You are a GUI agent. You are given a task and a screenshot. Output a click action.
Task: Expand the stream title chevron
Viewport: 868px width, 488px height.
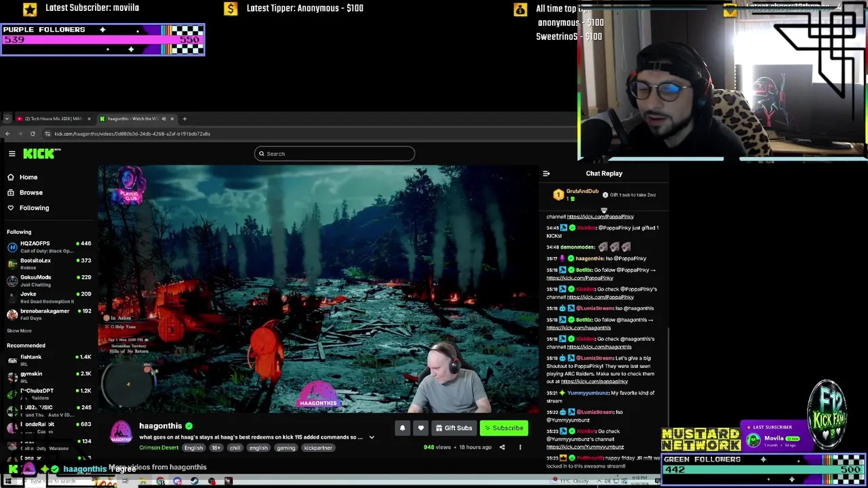[x=371, y=437]
